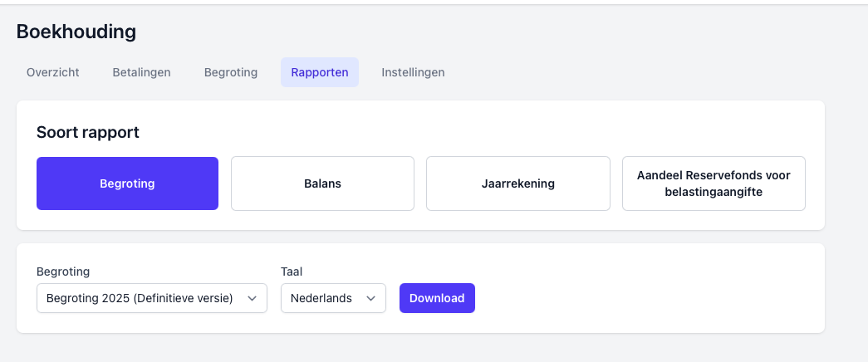Click the Nederlands value in language selector
Screen dimensions: 868x362
(x=321, y=298)
